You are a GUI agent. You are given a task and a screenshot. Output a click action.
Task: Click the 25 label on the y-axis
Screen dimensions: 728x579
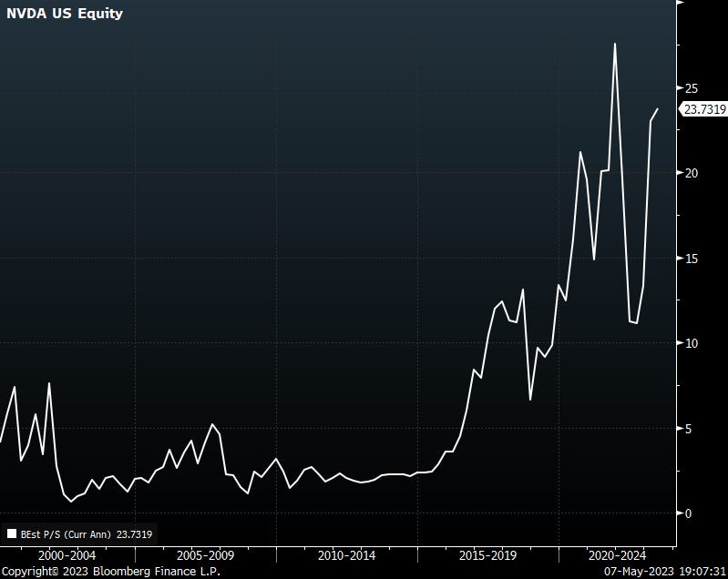[692, 88]
